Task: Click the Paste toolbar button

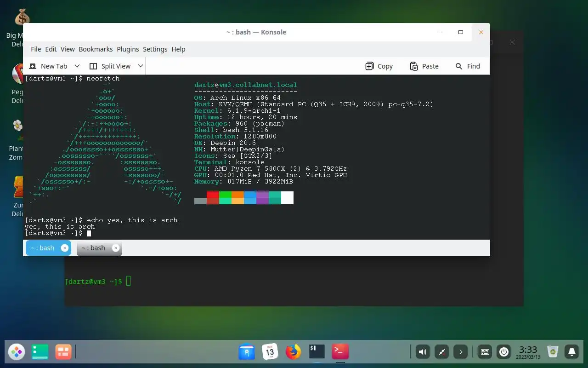Action: 424,66
